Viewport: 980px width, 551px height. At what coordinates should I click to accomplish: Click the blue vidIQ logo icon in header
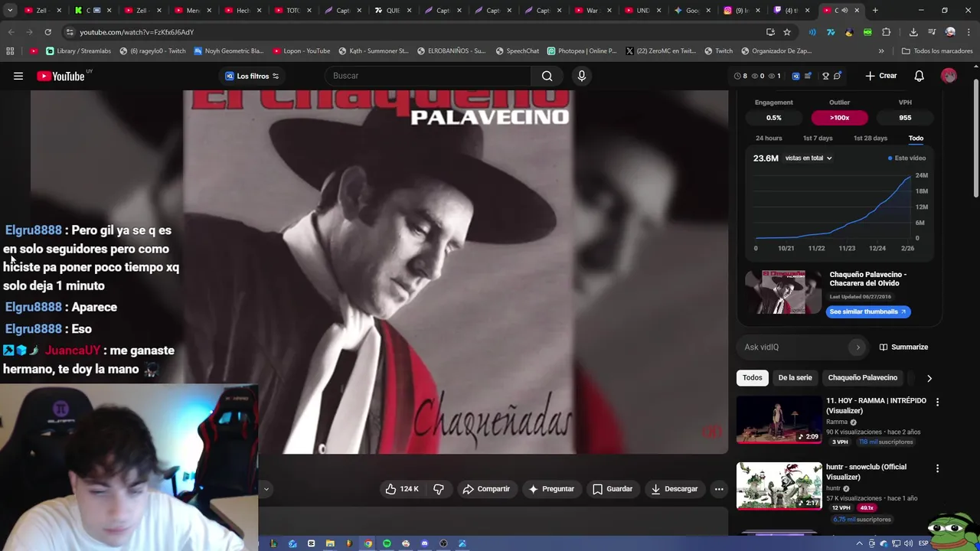[x=795, y=76]
